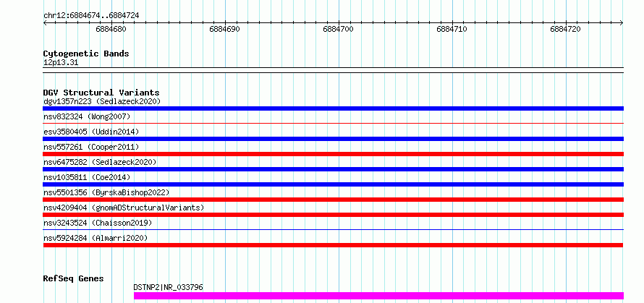
Task: Select the blue bar under nsv6475282
Action: click(x=333, y=169)
